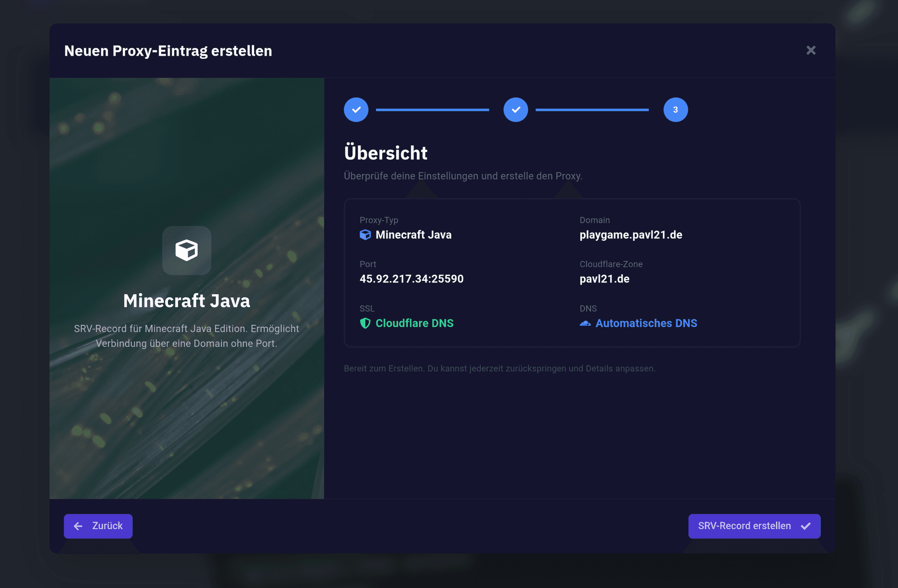
Task: Click the Minecraft Java title on left panel
Action: 187,301
